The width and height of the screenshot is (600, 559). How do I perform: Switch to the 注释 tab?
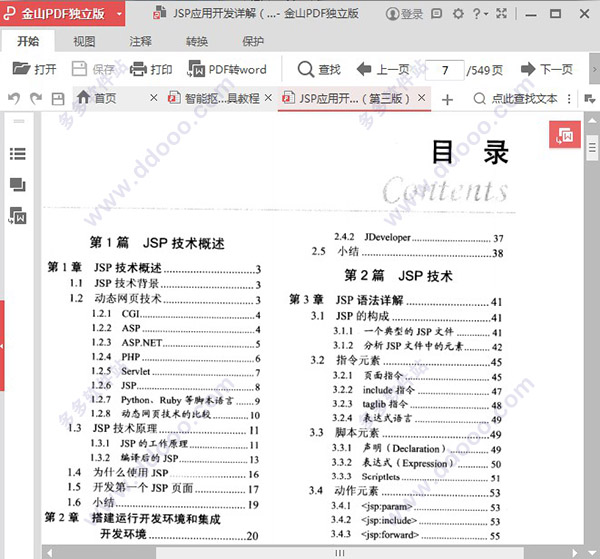click(140, 41)
